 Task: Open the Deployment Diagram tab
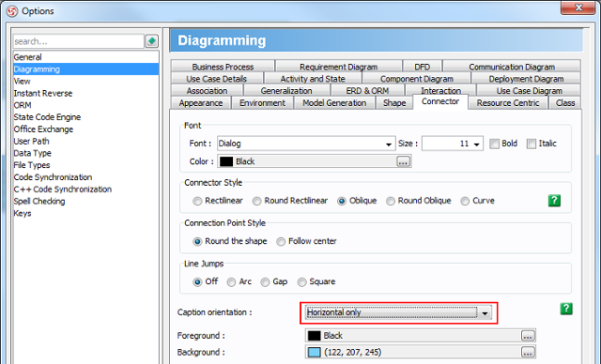click(526, 79)
